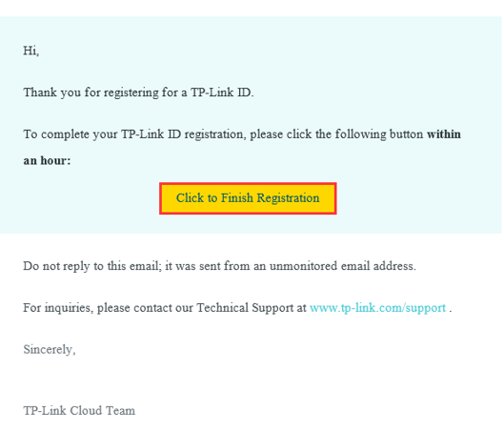Click the bold word "within"

pos(444,134)
